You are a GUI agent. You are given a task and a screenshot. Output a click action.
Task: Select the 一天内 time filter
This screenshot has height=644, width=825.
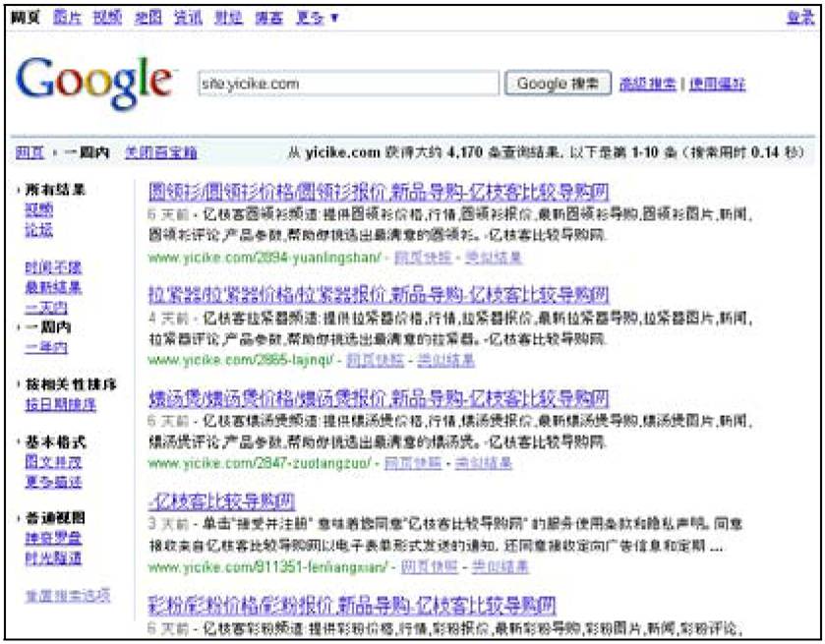(x=46, y=308)
